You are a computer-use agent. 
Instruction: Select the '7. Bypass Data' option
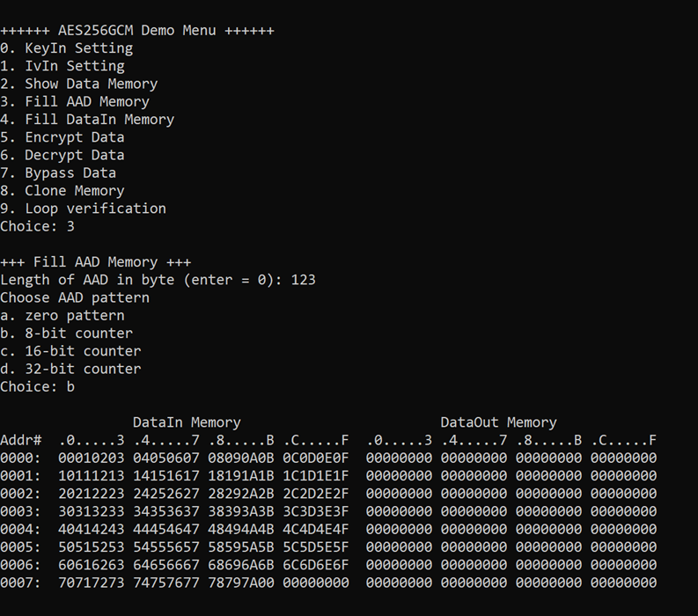[58, 172]
